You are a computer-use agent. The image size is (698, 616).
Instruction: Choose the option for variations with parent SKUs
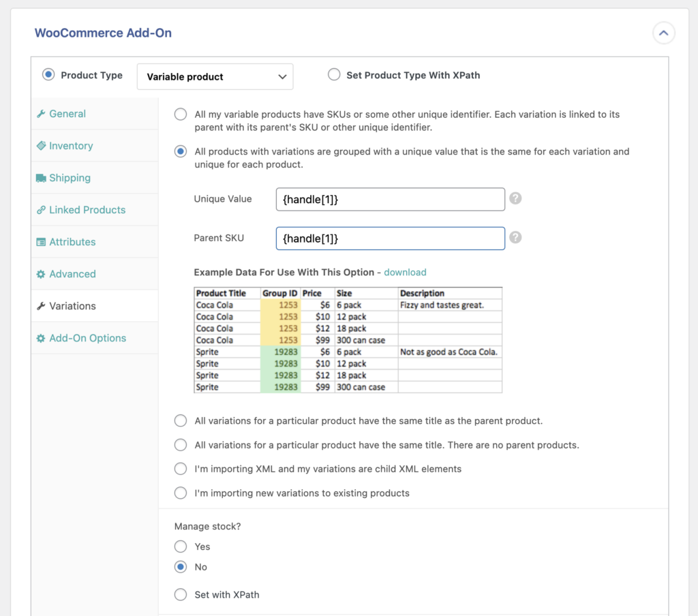181,114
